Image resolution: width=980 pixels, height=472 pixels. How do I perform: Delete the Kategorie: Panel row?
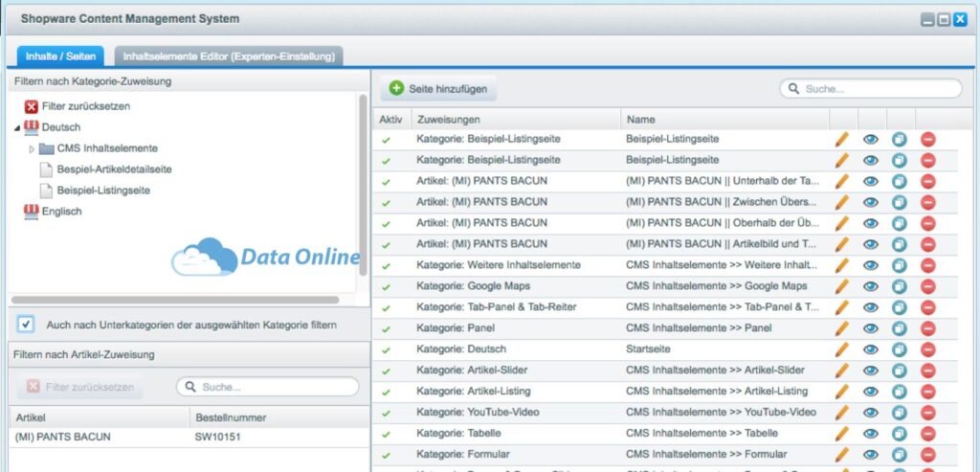(928, 328)
